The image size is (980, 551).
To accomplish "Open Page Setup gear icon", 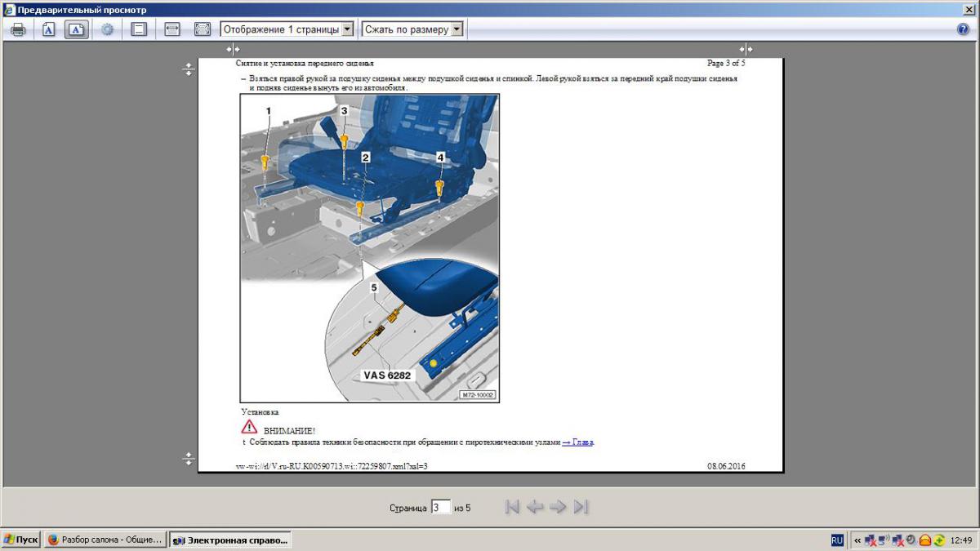I will [107, 29].
